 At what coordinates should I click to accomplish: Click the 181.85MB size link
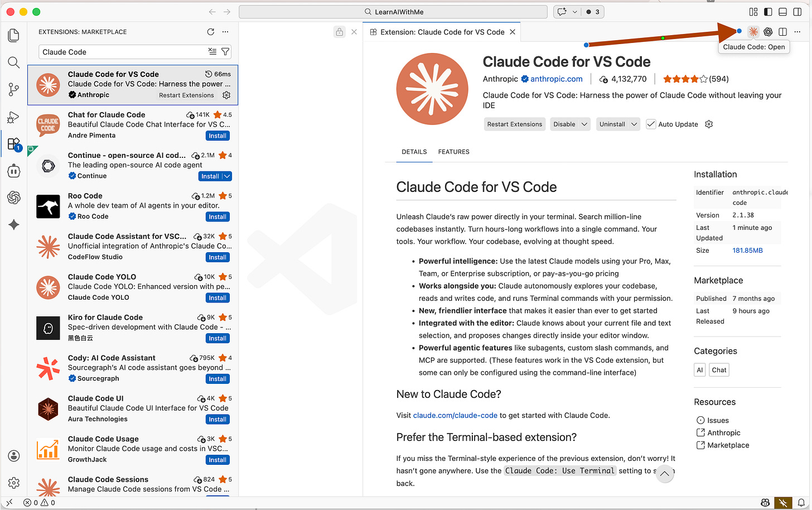[x=747, y=250]
